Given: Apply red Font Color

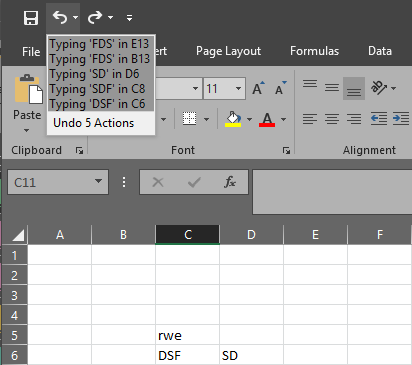Looking at the screenshot, I should (x=267, y=119).
